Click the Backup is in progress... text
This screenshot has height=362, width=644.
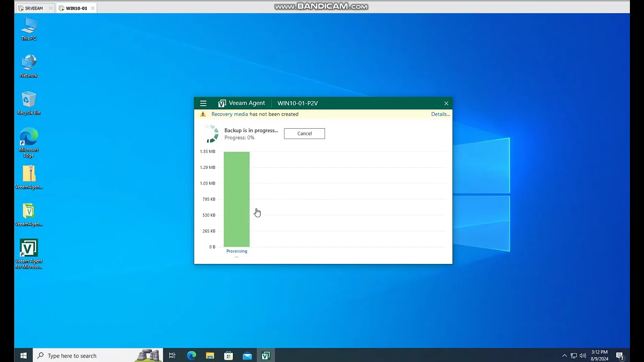point(251,130)
